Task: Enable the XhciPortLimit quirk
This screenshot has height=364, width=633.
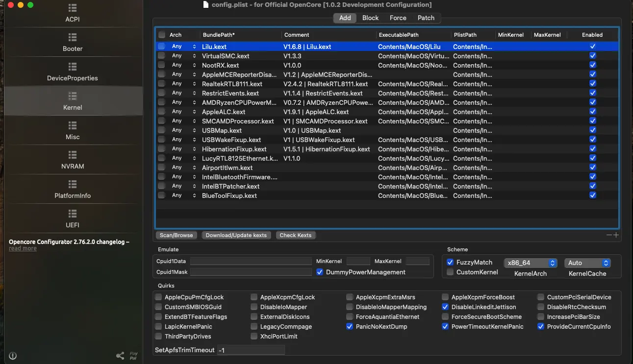Action: tap(254, 336)
